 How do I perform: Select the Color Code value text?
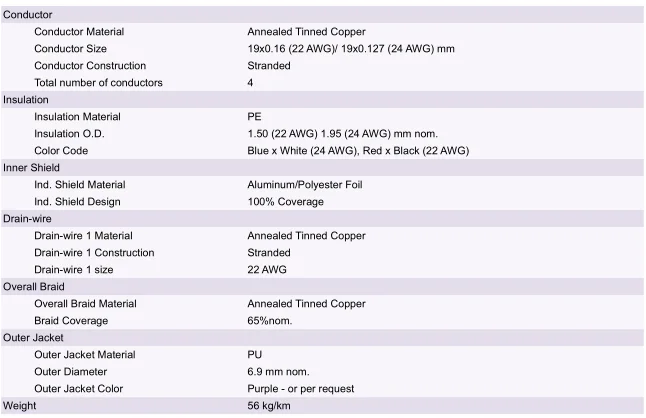coord(357,151)
